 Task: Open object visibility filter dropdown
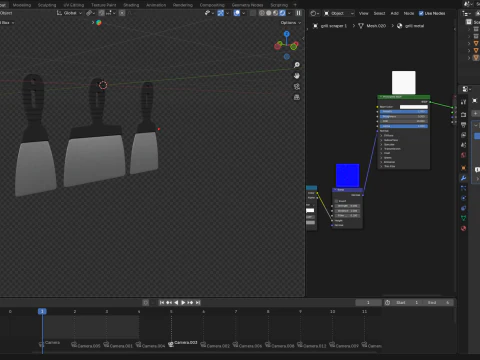209,13
